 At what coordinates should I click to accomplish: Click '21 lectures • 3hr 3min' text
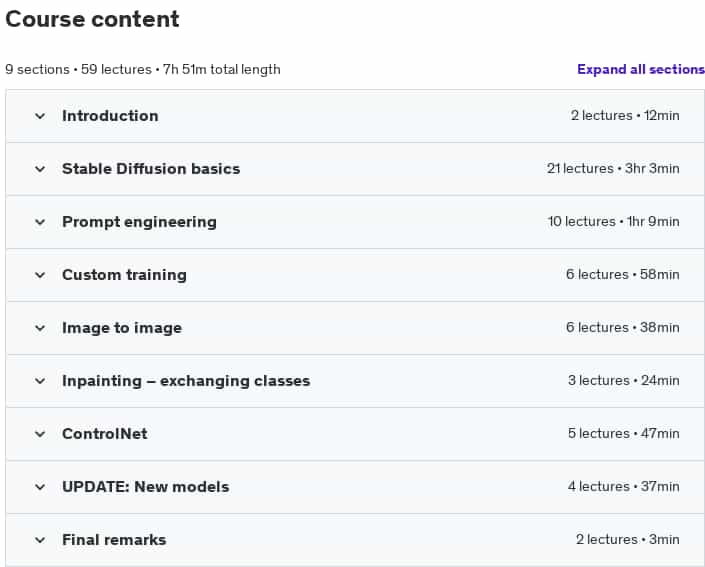(613, 169)
